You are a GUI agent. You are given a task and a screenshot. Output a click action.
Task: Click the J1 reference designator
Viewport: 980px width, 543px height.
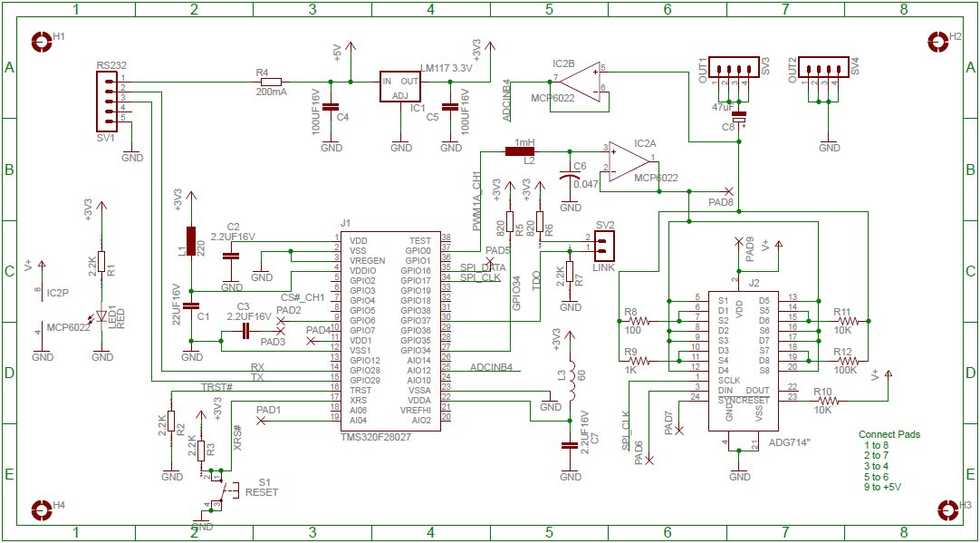tap(345, 223)
